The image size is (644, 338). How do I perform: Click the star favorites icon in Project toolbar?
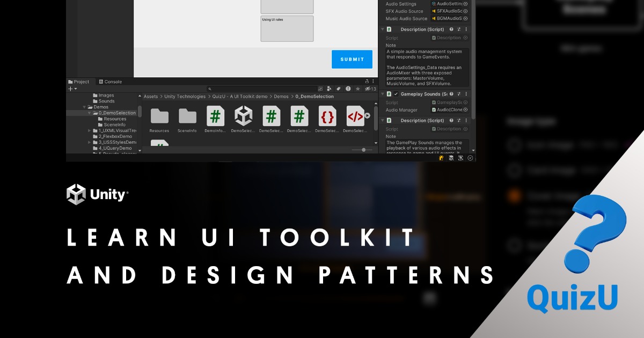click(x=357, y=89)
